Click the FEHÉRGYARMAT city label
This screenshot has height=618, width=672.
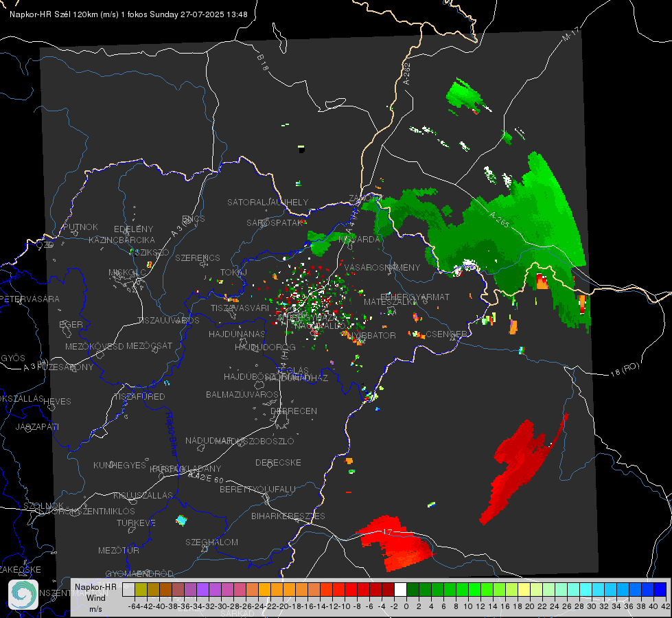[415, 297]
